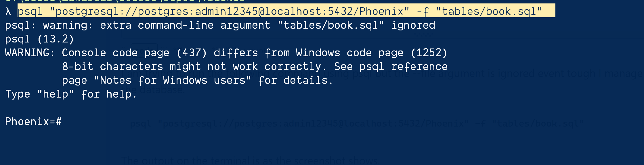
Task: Click the faint "The output on the terminal" sentence
Action: click(x=250, y=161)
